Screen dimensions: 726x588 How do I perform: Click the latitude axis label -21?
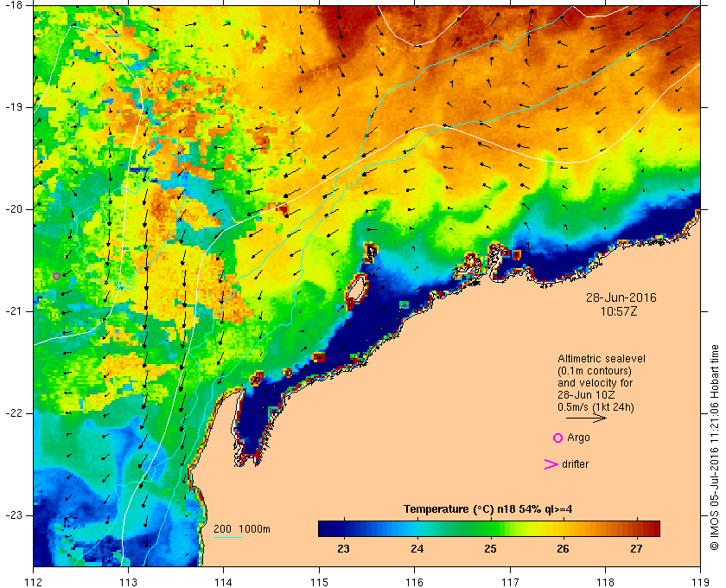point(13,311)
